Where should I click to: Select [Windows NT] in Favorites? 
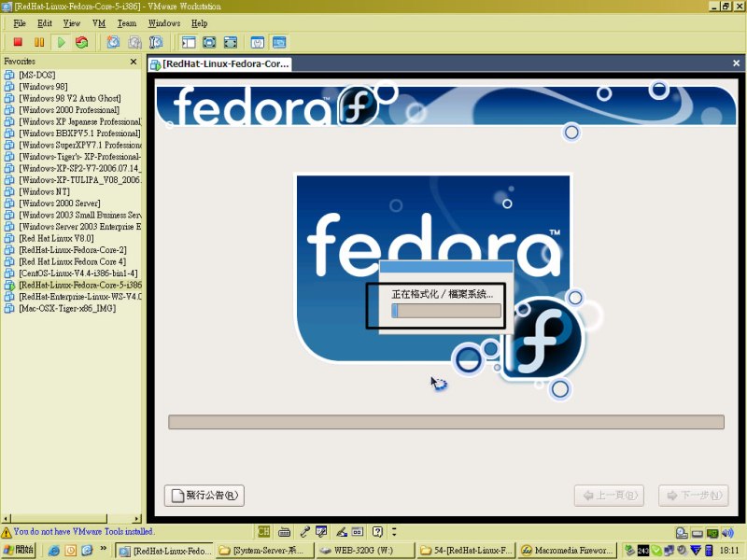[44, 191]
